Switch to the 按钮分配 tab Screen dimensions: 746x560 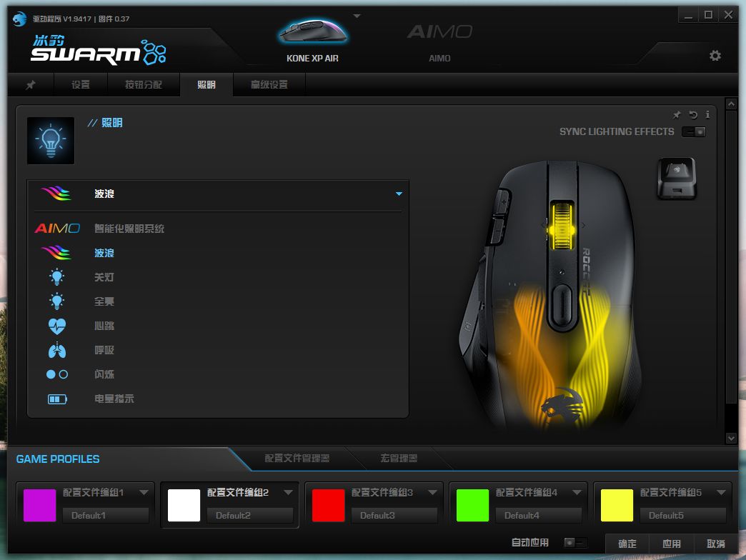point(143,84)
